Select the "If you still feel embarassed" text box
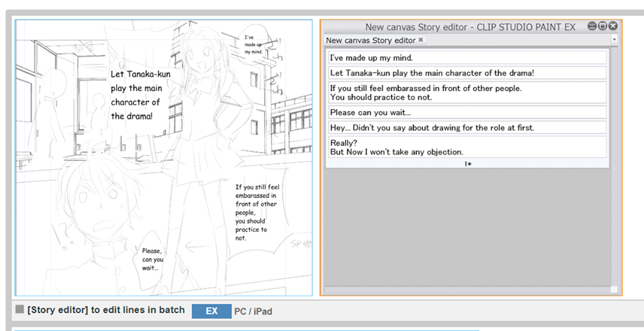The image size is (644, 331). click(467, 92)
